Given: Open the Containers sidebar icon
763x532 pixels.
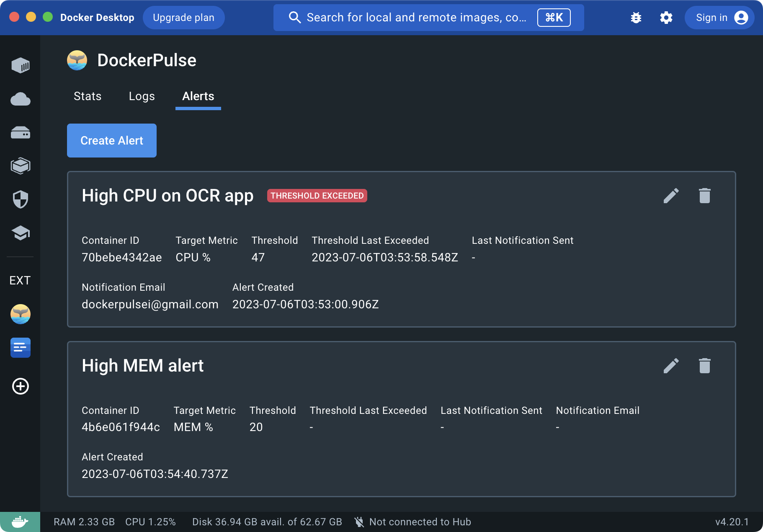Looking at the screenshot, I should click(20, 65).
